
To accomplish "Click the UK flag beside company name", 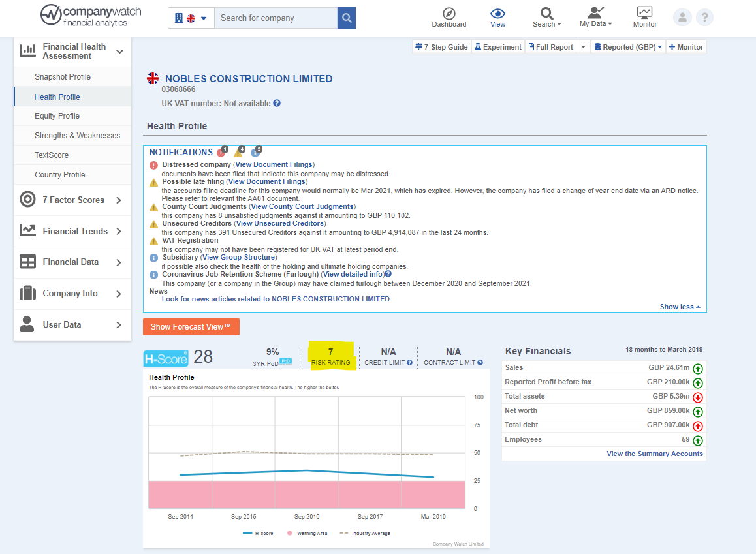I will pyautogui.click(x=153, y=78).
